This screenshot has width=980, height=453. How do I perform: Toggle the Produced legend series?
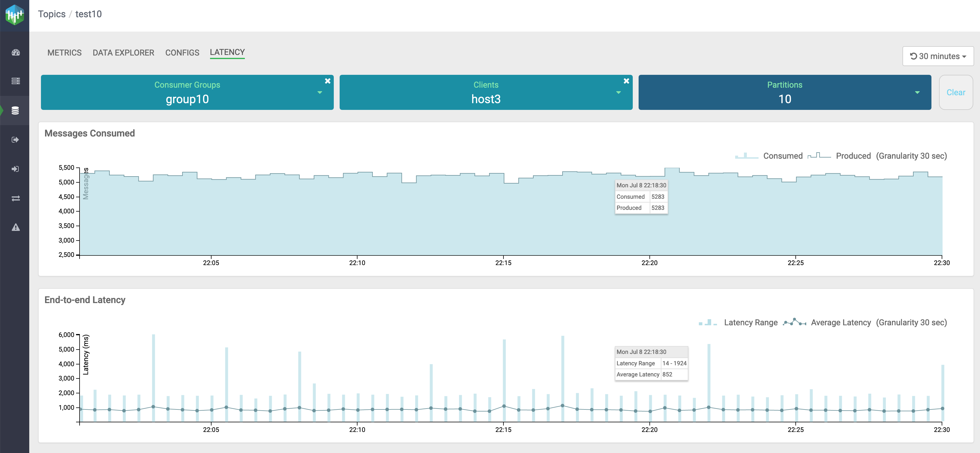click(853, 156)
